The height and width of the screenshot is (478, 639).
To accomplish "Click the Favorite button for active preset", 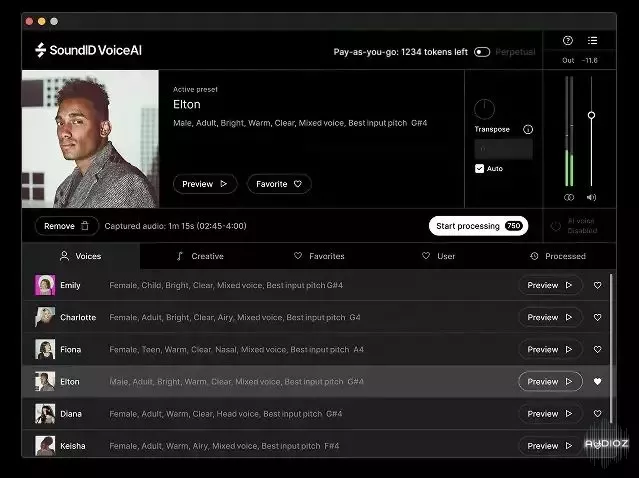I will pyautogui.click(x=279, y=184).
